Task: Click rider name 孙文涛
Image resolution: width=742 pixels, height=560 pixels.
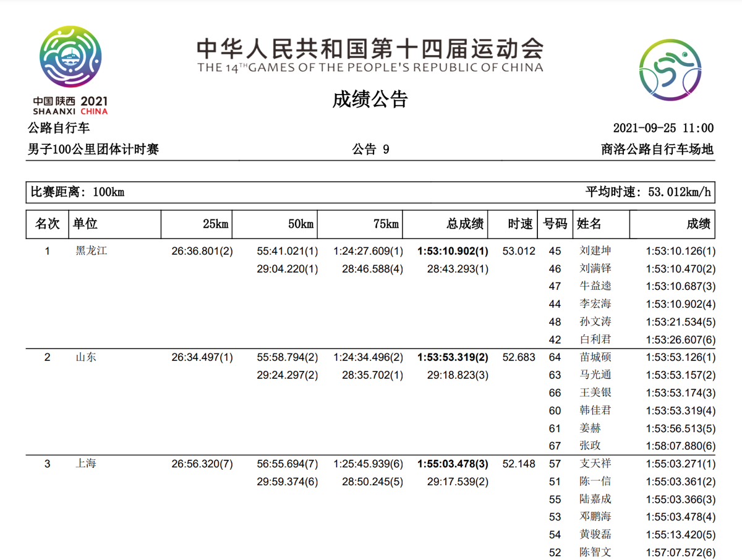Action: coord(596,322)
